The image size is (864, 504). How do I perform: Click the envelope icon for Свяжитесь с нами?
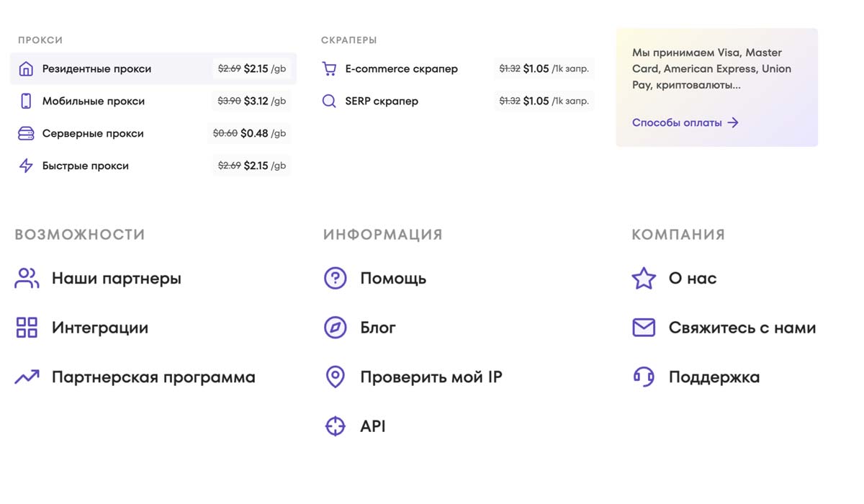(644, 328)
